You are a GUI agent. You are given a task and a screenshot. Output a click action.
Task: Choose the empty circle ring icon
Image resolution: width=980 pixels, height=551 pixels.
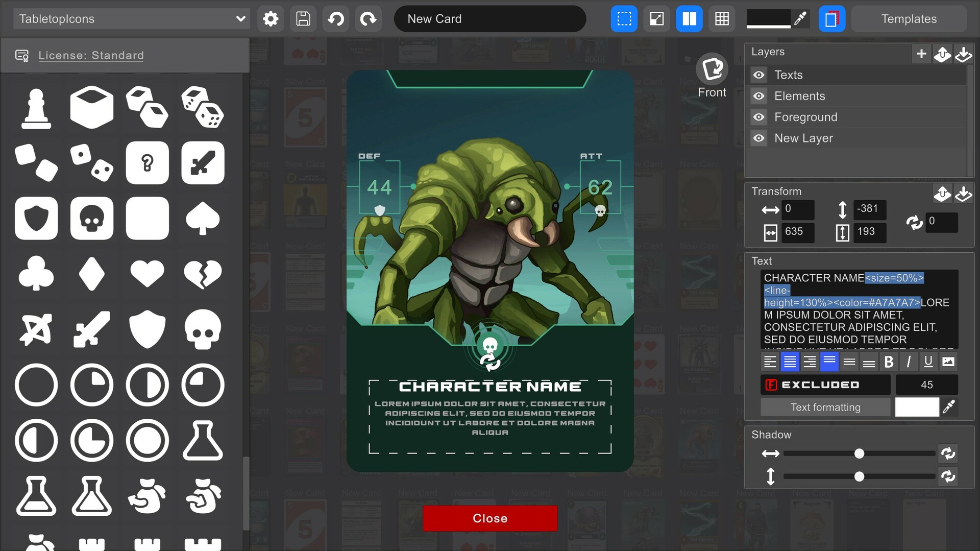[x=36, y=385]
